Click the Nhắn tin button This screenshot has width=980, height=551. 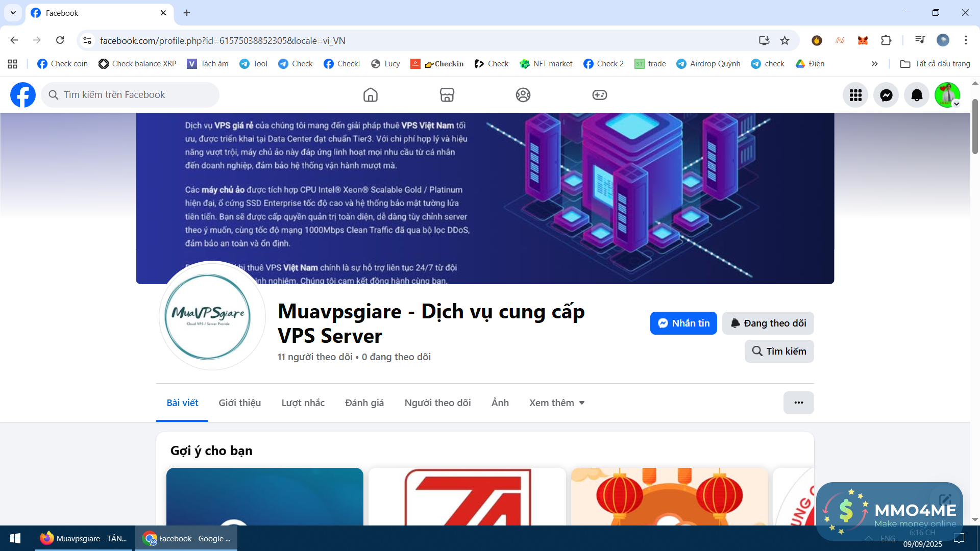(x=683, y=323)
